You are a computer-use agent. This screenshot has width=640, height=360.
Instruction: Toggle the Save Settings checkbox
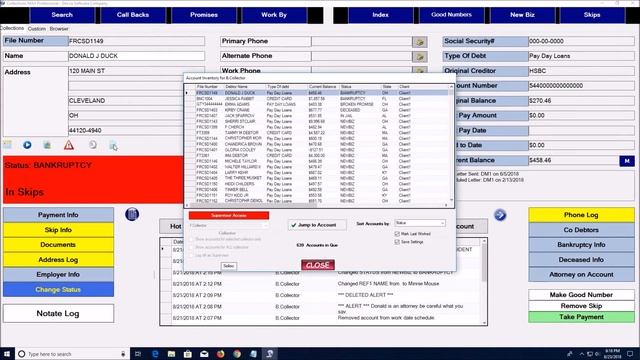[397, 242]
